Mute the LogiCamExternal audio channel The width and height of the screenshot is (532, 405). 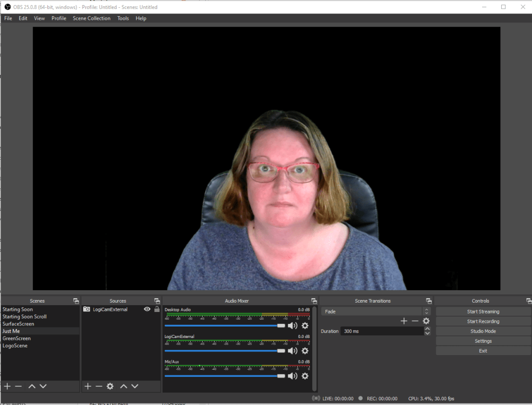click(292, 351)
